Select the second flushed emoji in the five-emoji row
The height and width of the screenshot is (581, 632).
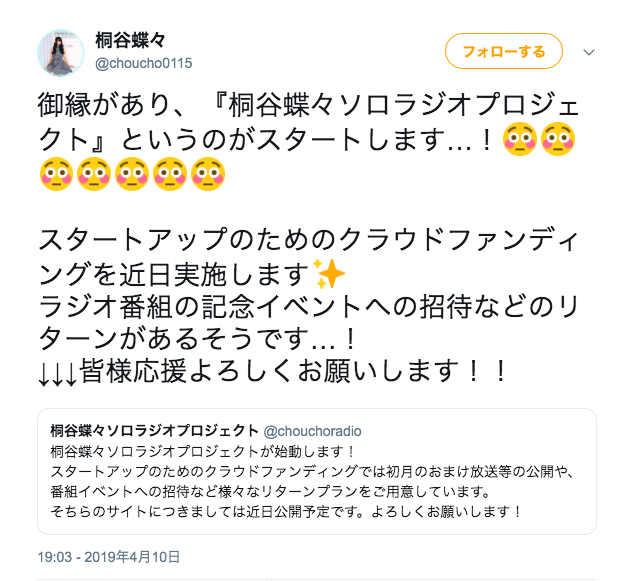point(94,174)
